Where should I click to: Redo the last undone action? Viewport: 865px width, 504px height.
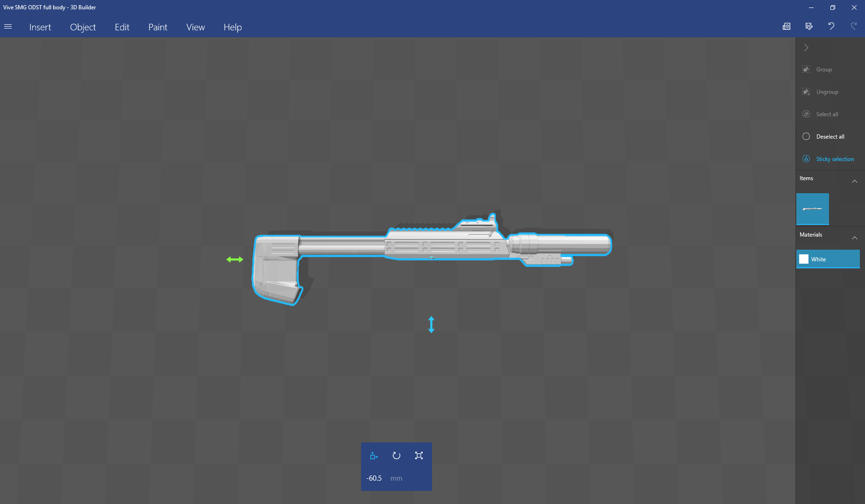(854, 26)
